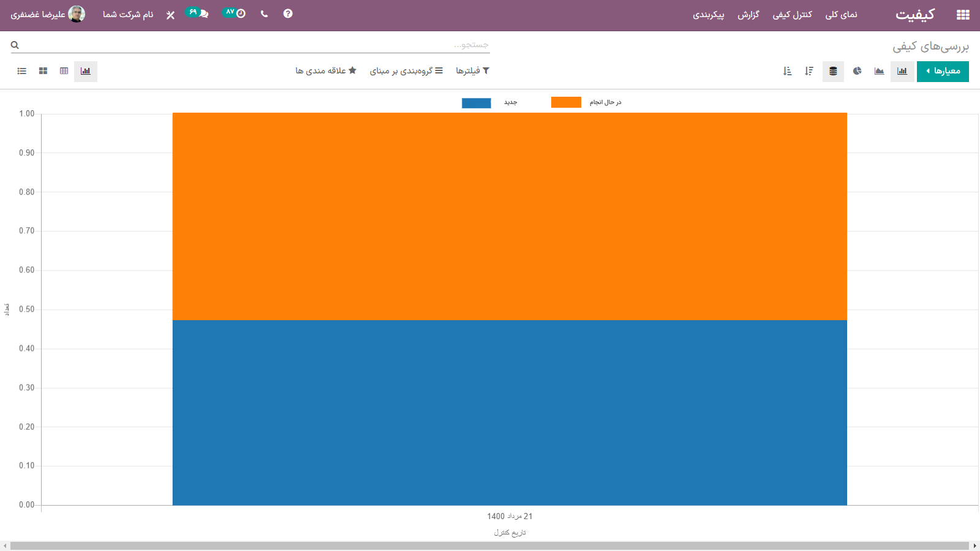Viewport: 980px width, 551px height.
Task: Click the horizontal scrollbar track
Action: tap(490, 545)
